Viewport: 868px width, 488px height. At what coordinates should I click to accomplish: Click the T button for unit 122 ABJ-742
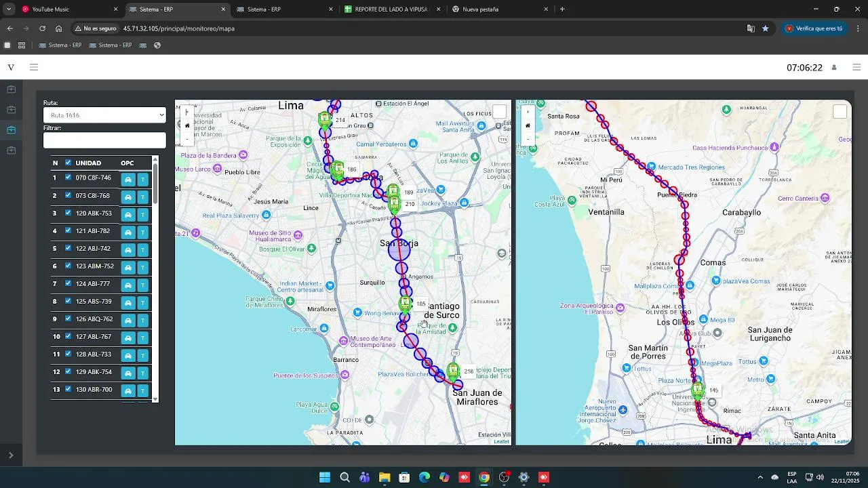pos(142,250)
